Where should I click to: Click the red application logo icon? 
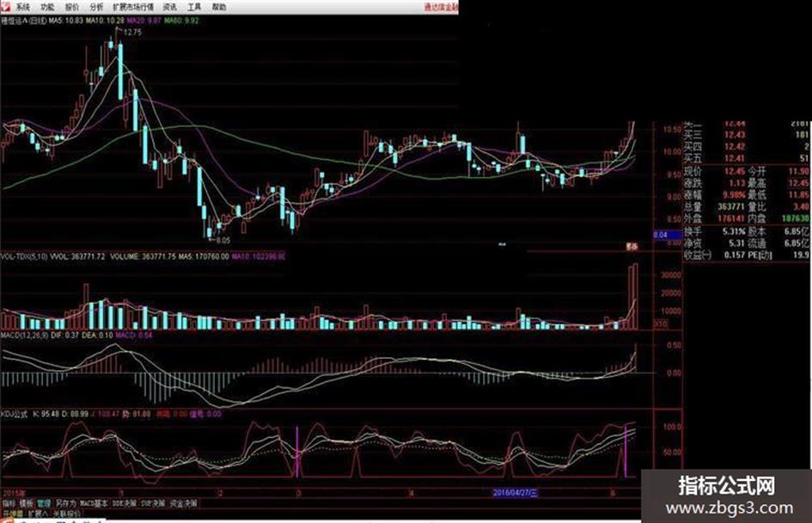[4, 6]
